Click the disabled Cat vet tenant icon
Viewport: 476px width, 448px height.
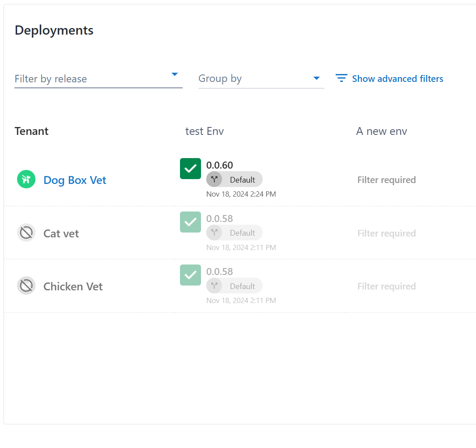click(x=26, y=233)
